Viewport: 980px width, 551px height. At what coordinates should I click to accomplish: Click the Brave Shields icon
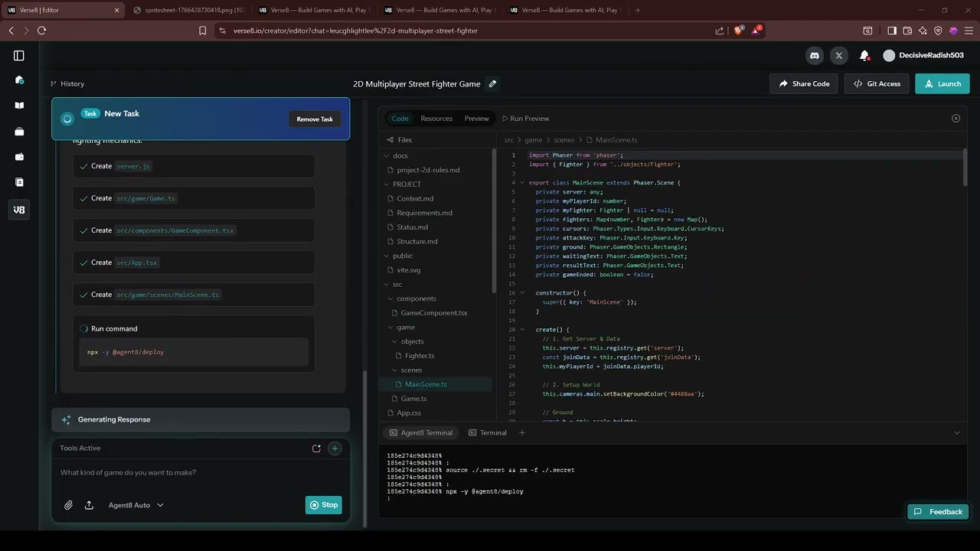(x=738, y=31)
